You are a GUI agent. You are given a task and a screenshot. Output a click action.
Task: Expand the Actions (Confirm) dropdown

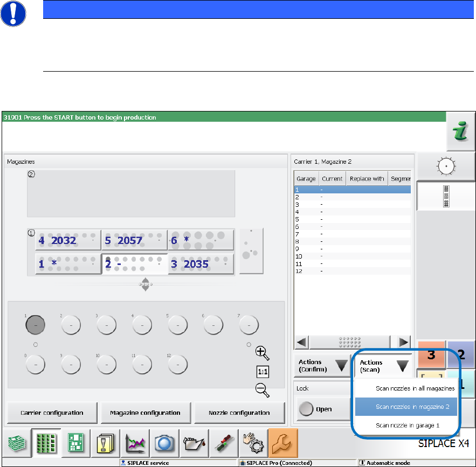(x=321, y=366)
